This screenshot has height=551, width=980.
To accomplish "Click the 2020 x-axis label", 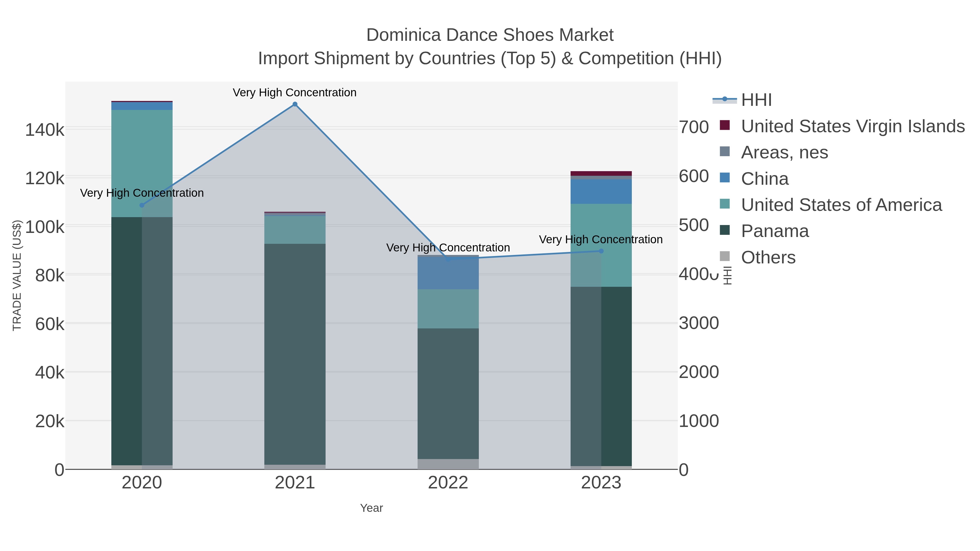I will (142, 483).
